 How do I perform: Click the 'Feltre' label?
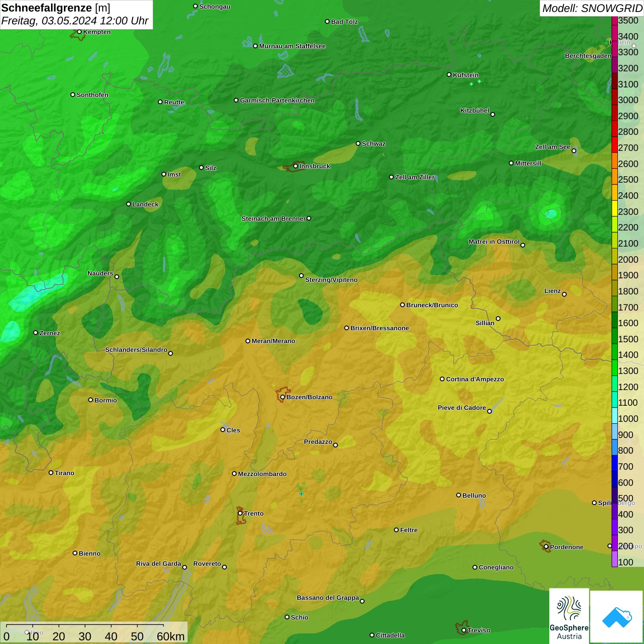[x=409, y=530]
